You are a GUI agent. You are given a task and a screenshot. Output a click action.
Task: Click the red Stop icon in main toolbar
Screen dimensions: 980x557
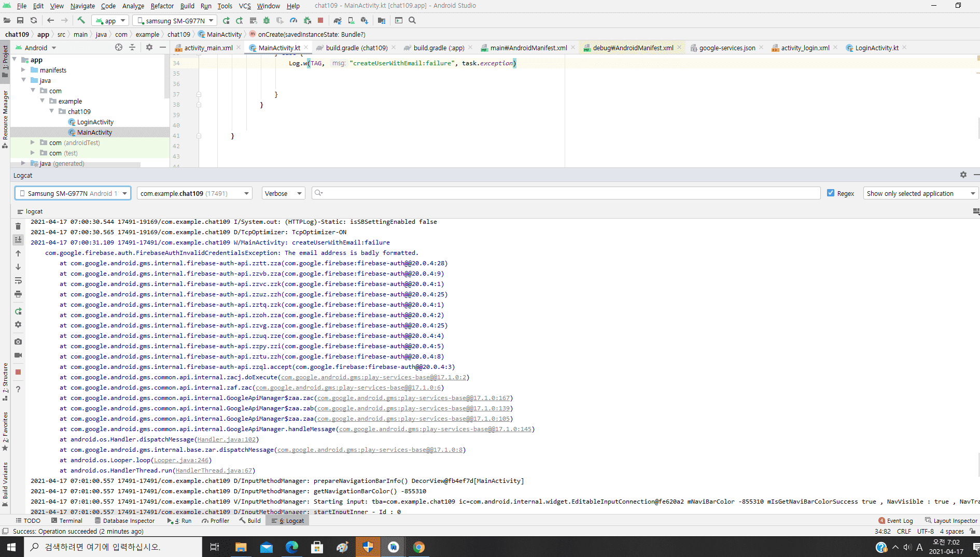coord(320,20)
